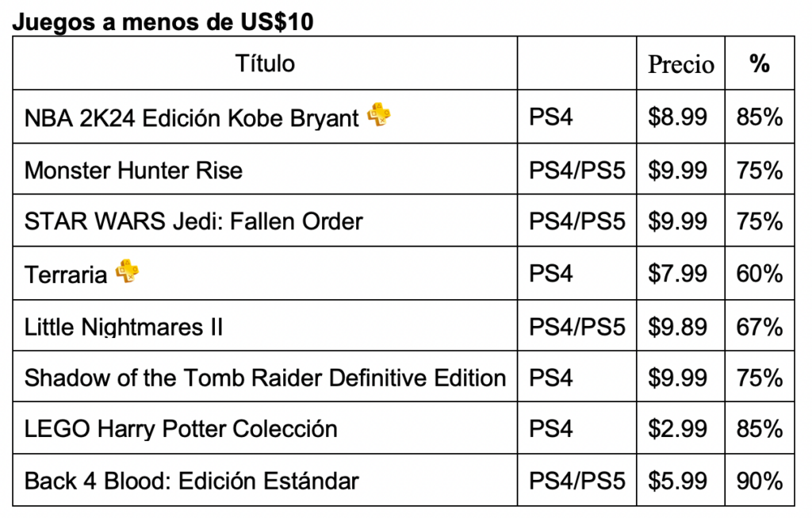Select STAR WARS Jedi: Fallen Order row
Screen dimensions: 812x518
point(404,221)
